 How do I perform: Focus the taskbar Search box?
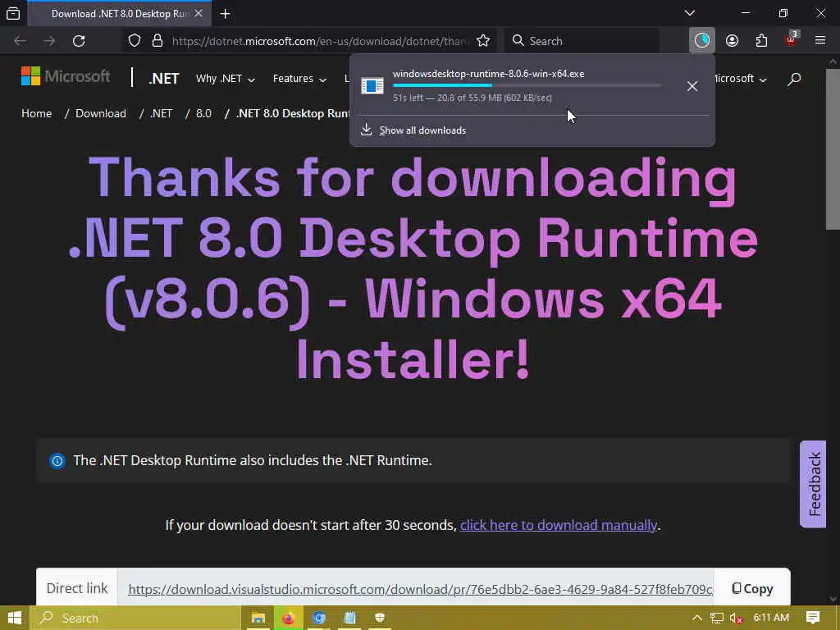(135, 619)
